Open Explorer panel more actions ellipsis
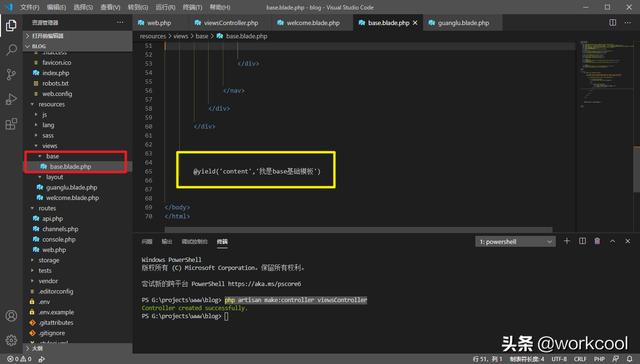 120,22
